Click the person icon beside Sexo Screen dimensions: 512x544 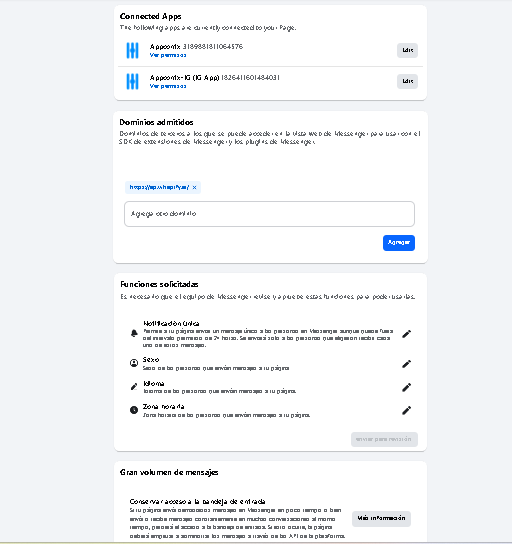tap(134, 363)
